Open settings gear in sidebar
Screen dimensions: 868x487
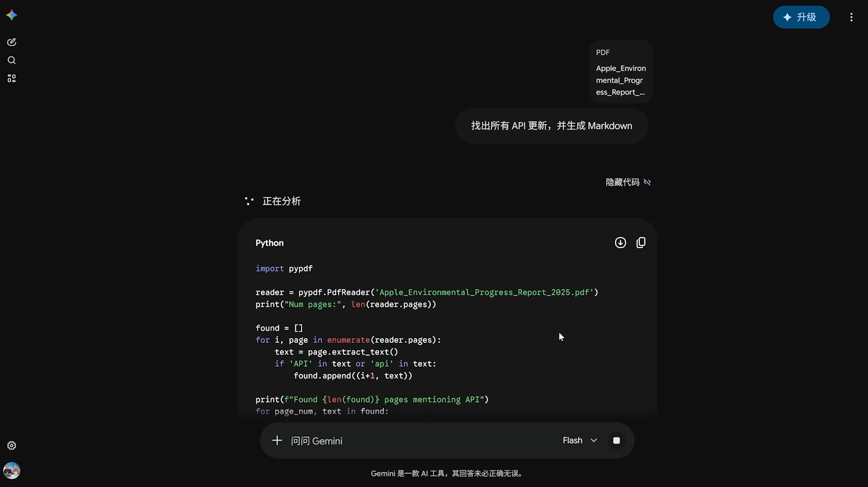[x=11, y=446]
